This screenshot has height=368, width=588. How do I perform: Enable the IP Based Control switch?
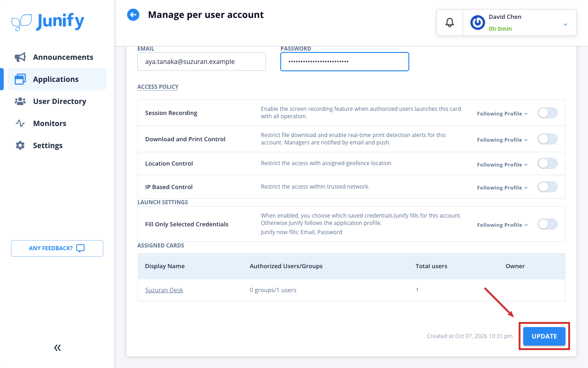point(548,187)
